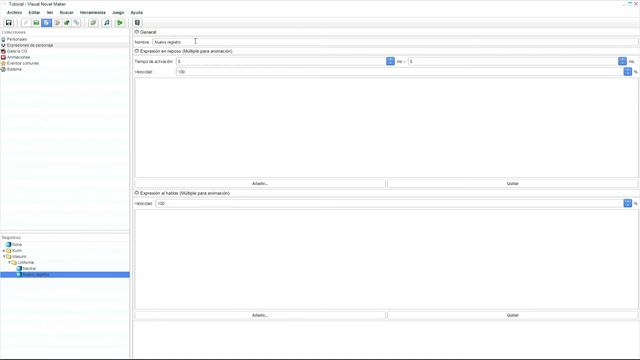Open the Ver menu
640x360 pixels.
coord(50,13)
